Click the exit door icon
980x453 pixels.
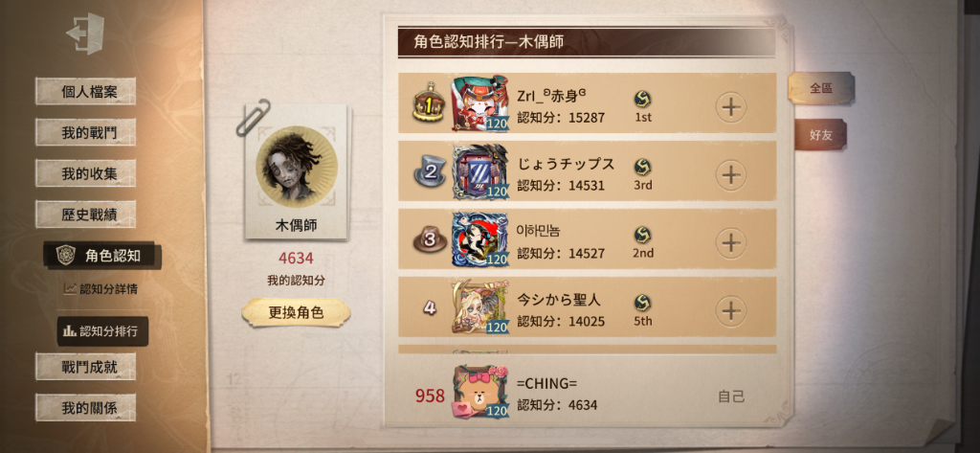coord(85,34)
